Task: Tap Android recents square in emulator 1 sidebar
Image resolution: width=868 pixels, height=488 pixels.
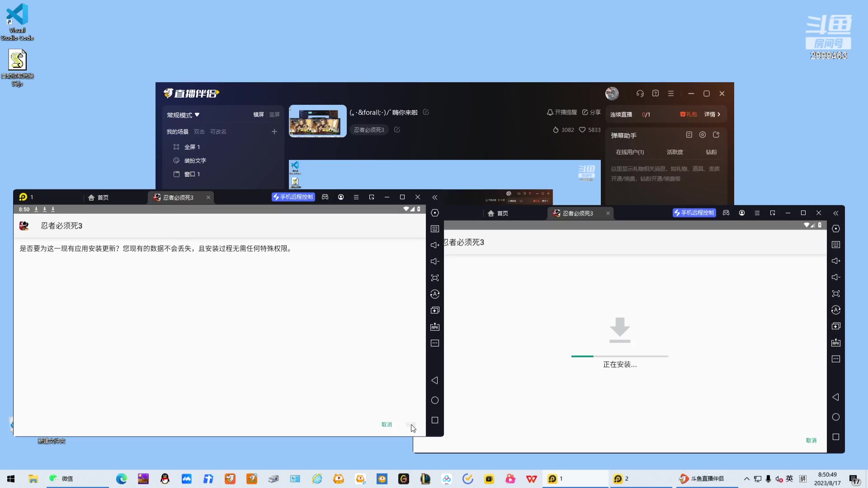Action: (x=435, y=420)
